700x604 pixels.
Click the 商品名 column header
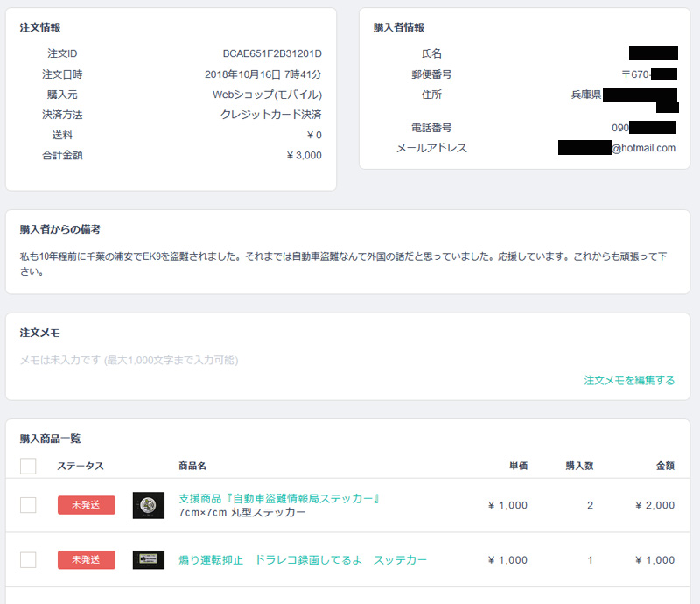click(192, 466)
